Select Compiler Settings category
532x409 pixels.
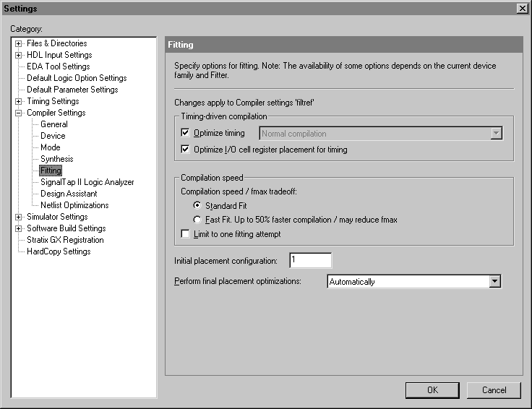click(x=56, y=113)
